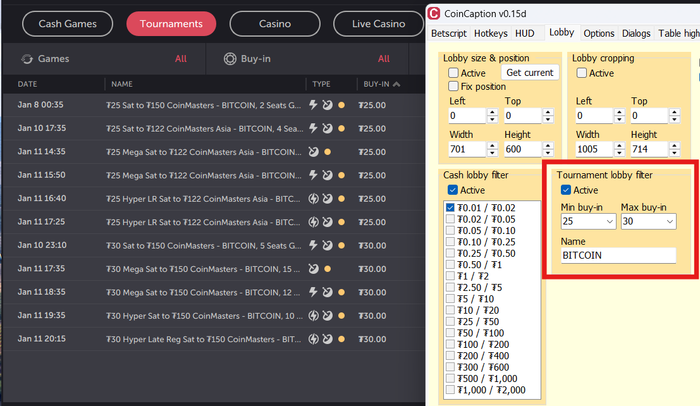This screenshot has width=700, height=406.
Task: Click the hyper-turbo icon in Jan 11 19:35 row
Action: pos(314,316)
